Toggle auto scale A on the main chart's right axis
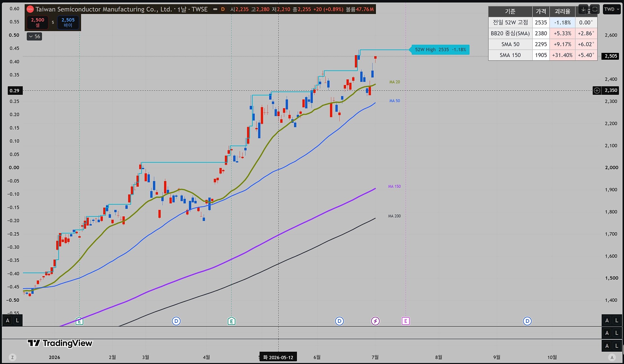 point(607,320)
